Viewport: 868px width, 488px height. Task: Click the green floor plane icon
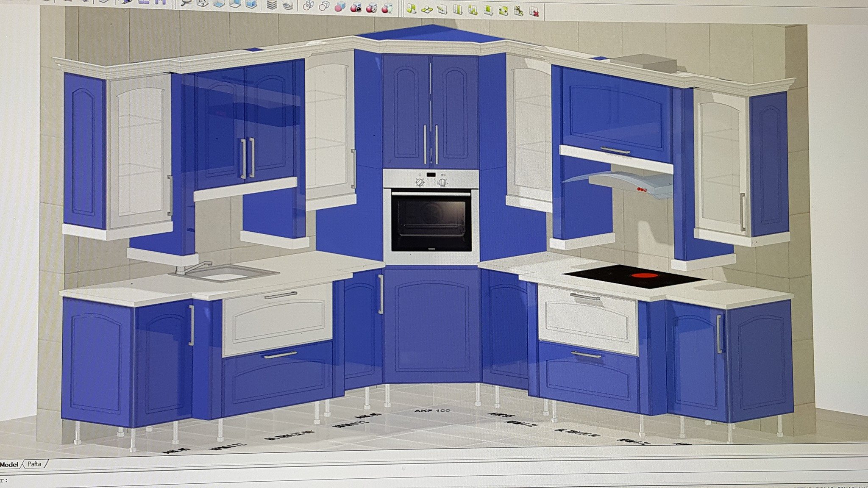(x=427, y=9)
